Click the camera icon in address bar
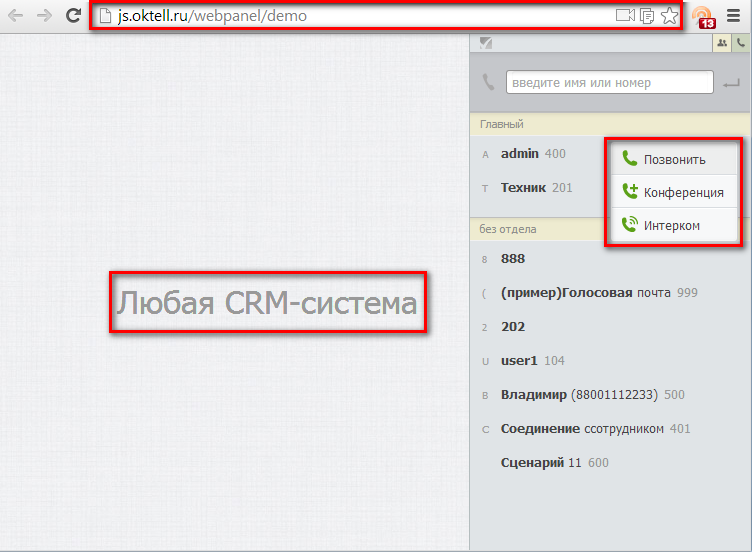The image size is (752, 552). coord(625,16)
